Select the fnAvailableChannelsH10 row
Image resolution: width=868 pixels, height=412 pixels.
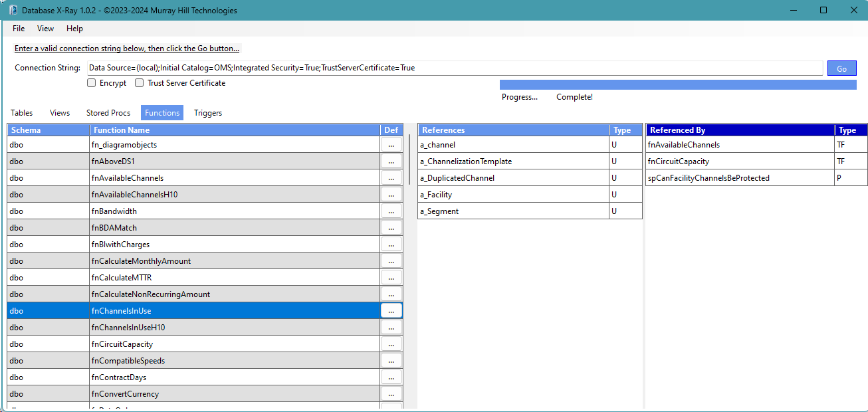click(x=235, y=194)
